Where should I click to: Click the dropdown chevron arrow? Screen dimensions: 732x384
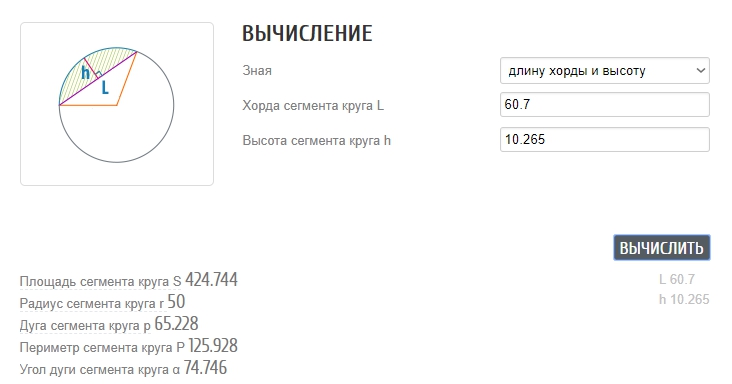[700, 70]
